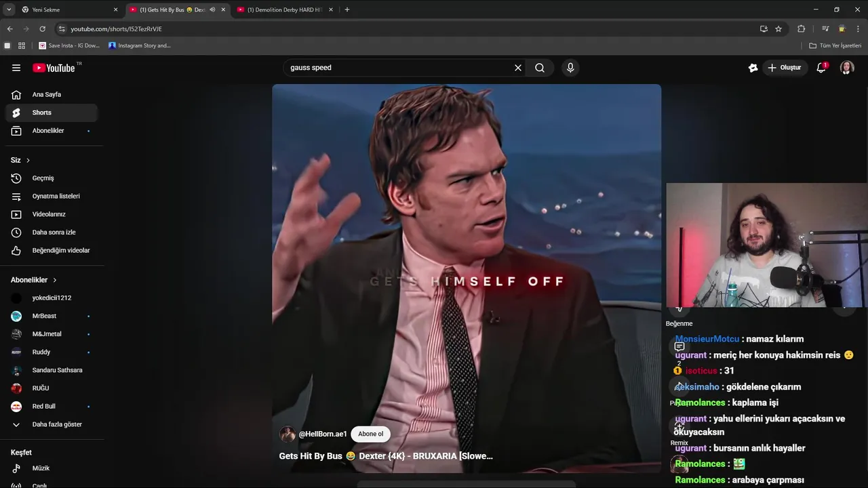The width and height of the screenshot is (868, 488).
Task: Open the Red Bull channel subscription
Action: 52,407
